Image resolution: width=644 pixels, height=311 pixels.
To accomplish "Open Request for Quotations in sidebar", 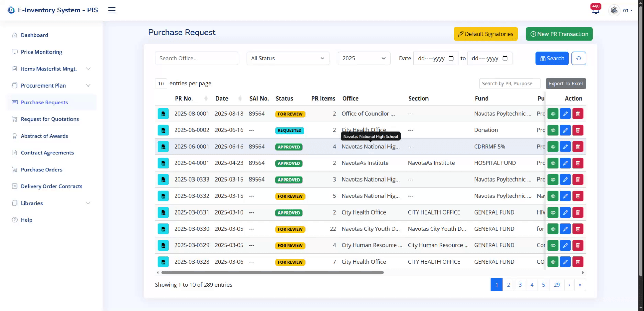I will coord(50,119).
